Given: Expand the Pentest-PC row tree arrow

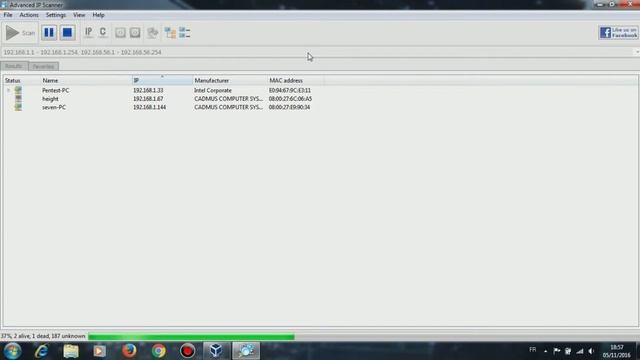Looking at the screenshot, I should point(8,90).
